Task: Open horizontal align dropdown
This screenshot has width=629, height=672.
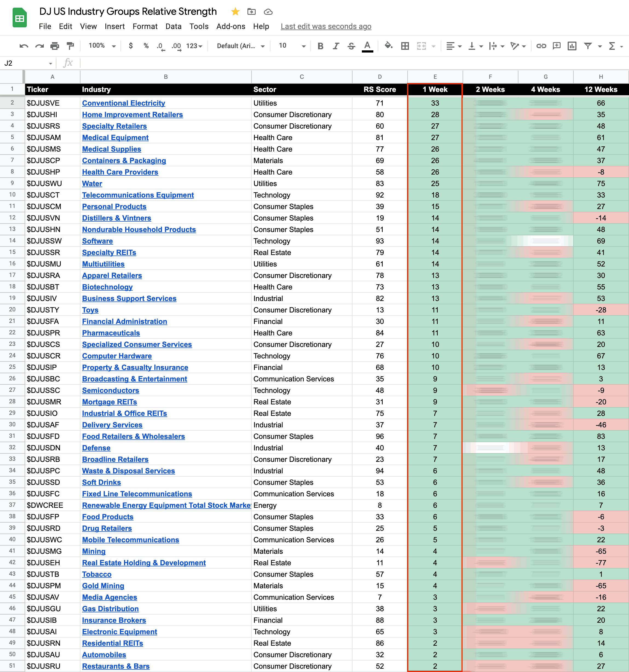Action: coord(454,46)
